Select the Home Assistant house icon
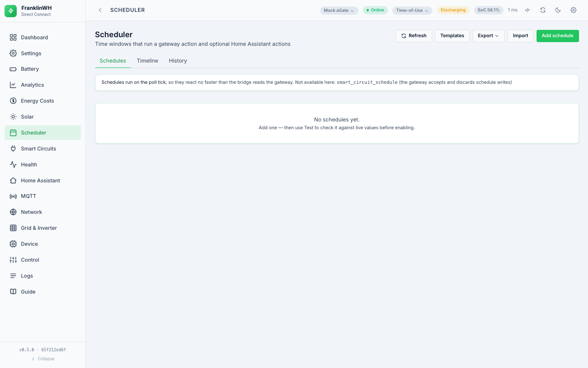 (x=13, y=180)
